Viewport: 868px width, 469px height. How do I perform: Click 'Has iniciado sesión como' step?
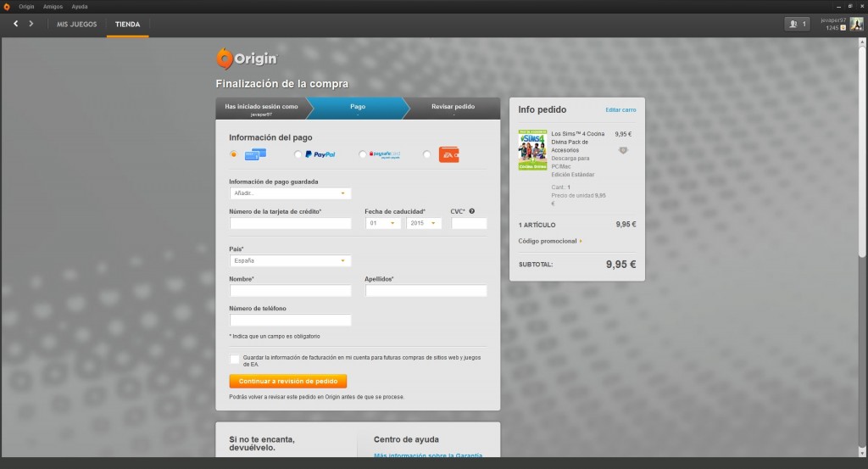tap(261, 108)
